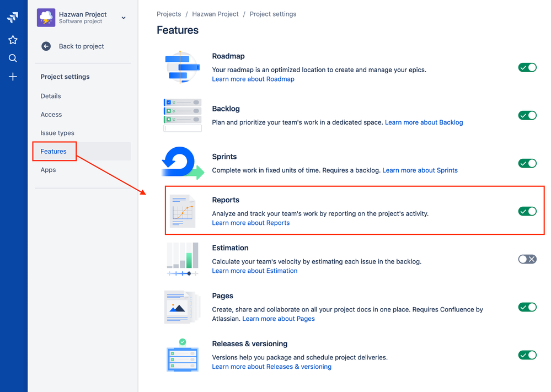Click the Roadmap feature illustration
The height and width of the screenshot is (392, 551).
coord(183,67)
